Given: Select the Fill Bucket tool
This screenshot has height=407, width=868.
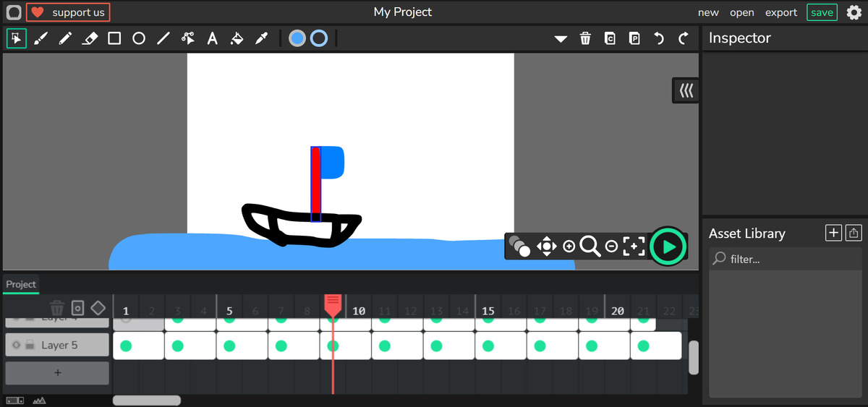Looking at the screenshot, I should pyautogui.click(x=237, y=38).
